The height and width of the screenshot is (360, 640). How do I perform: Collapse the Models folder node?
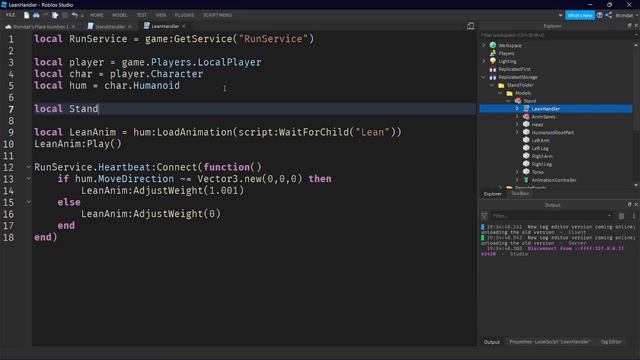point(500,93)
